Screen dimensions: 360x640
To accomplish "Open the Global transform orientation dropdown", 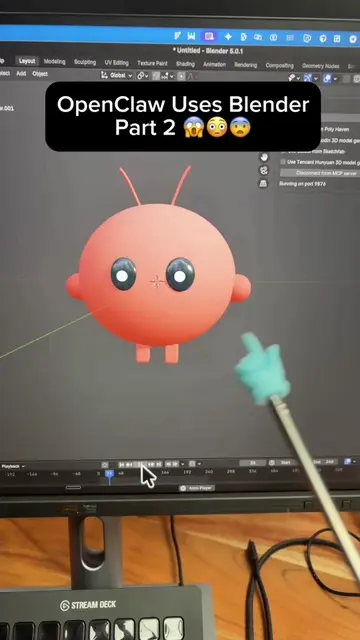I will tap(117, 76).
